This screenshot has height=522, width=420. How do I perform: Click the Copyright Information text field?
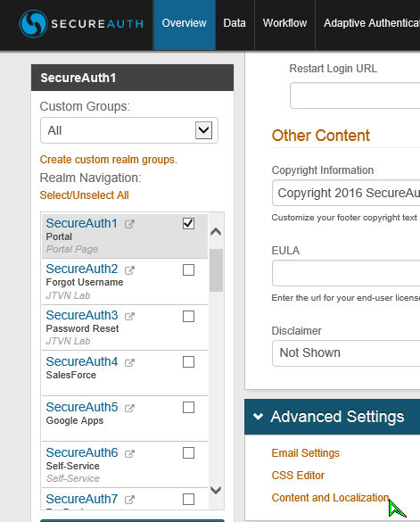[x=346, y=193]
